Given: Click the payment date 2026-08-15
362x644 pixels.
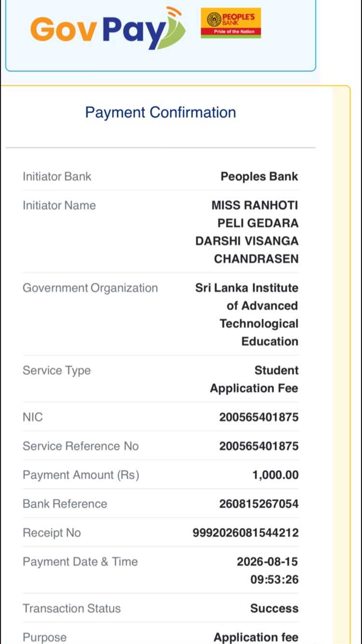Looking at the screenshot, I should coord(267,562).
